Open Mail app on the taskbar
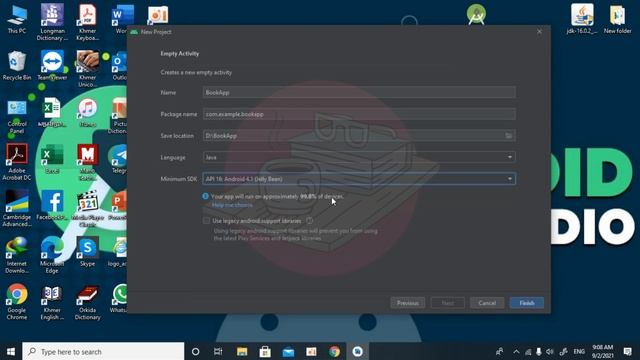This screenshot has width=640, height=360. click(288, 351)
